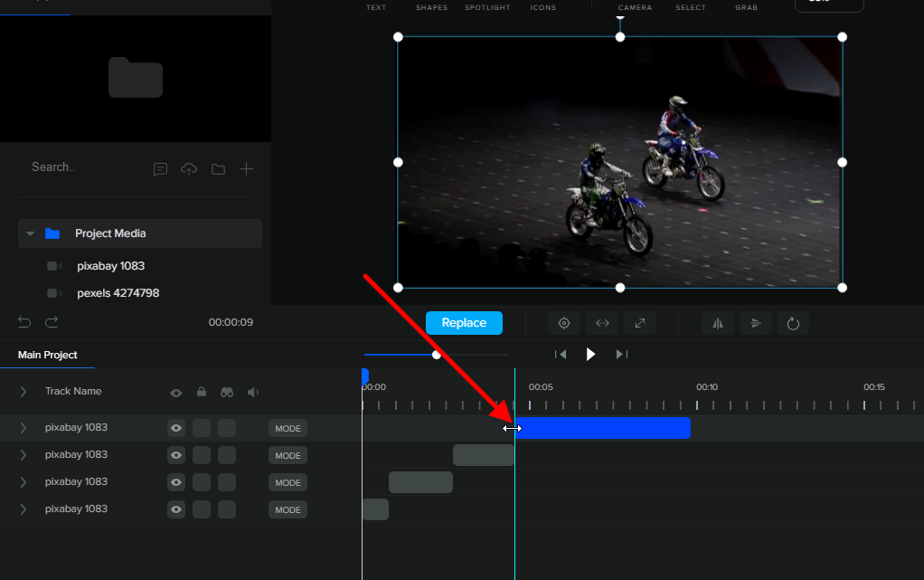924x580 pixels.
Task: Jump to the start with skip-back button
Action: tap(561, 354)
